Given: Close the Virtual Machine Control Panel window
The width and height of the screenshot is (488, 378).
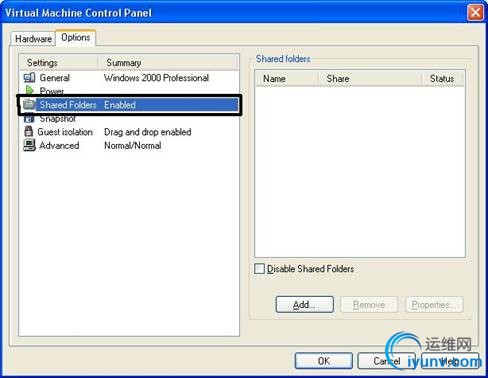Looking at the screenshot, I should pyautogui.click(x=475, y=13).
